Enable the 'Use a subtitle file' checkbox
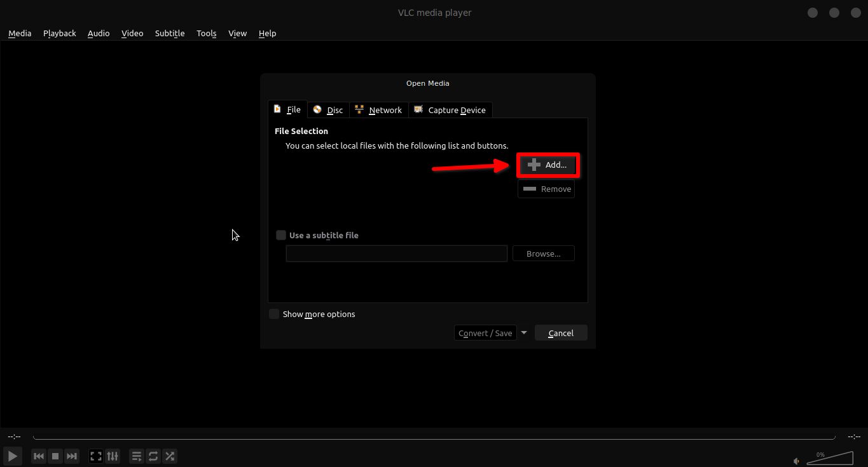 tap(281, 235)
